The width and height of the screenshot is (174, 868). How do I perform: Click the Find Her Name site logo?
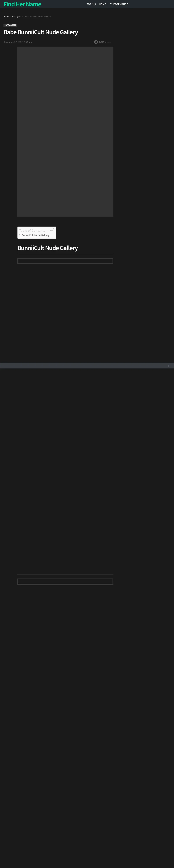click(22, 4)
